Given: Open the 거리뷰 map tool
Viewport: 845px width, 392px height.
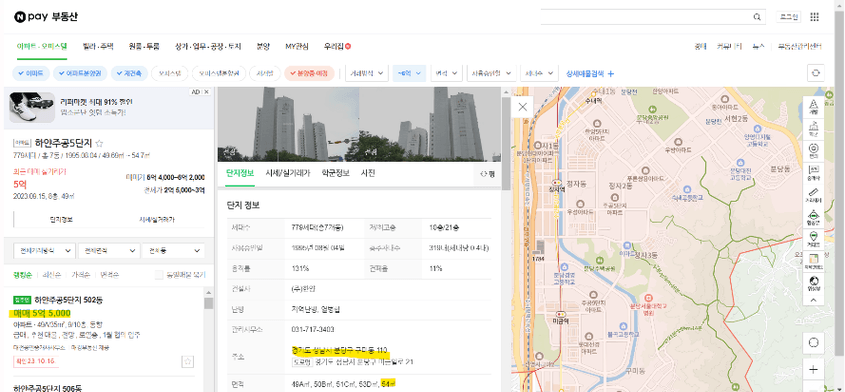Looking at the screenshot, I should point(814,239).
